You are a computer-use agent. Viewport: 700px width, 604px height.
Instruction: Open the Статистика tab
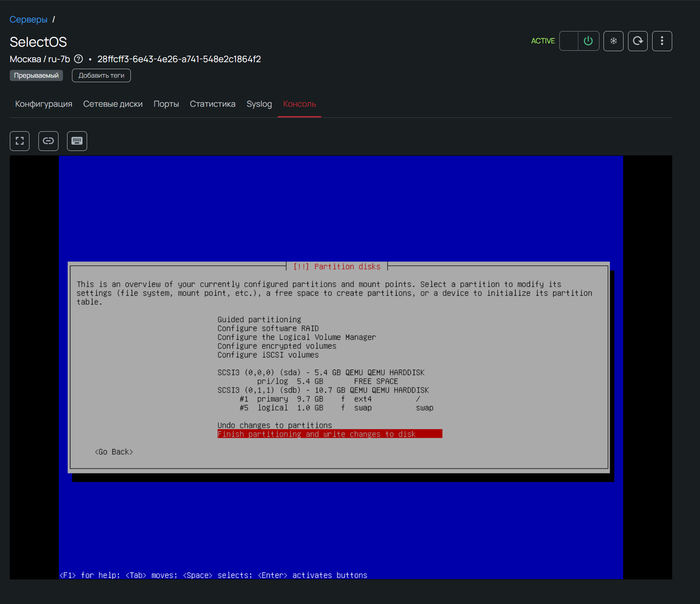[x=213, y=104]
